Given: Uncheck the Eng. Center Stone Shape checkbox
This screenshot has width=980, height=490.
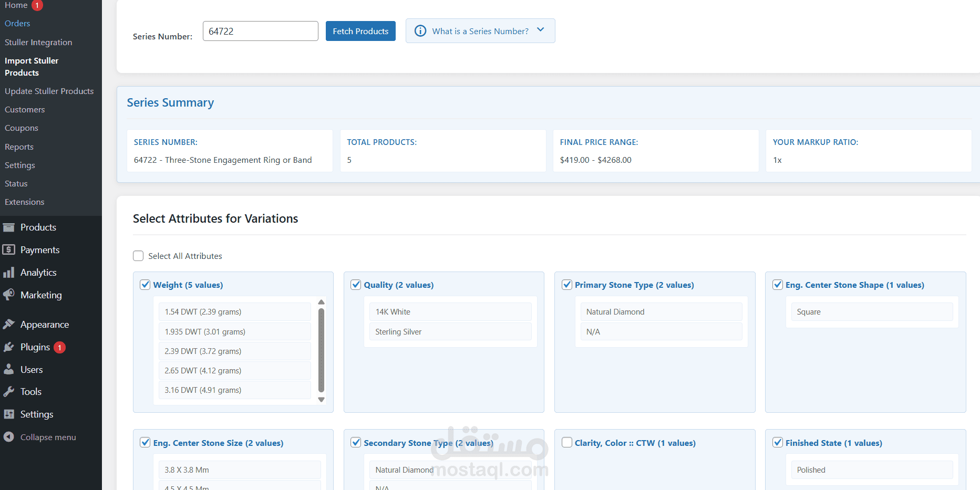Looking at the screenshot, I should coord(778,285).
